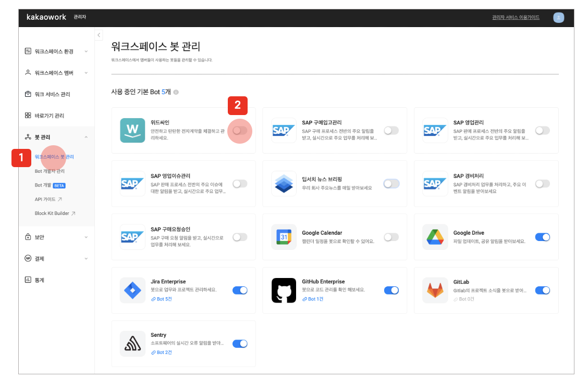Turn on SAP 영업관리 toggle
This screenshot has width=588, height=379.
(x=542, y=130)
